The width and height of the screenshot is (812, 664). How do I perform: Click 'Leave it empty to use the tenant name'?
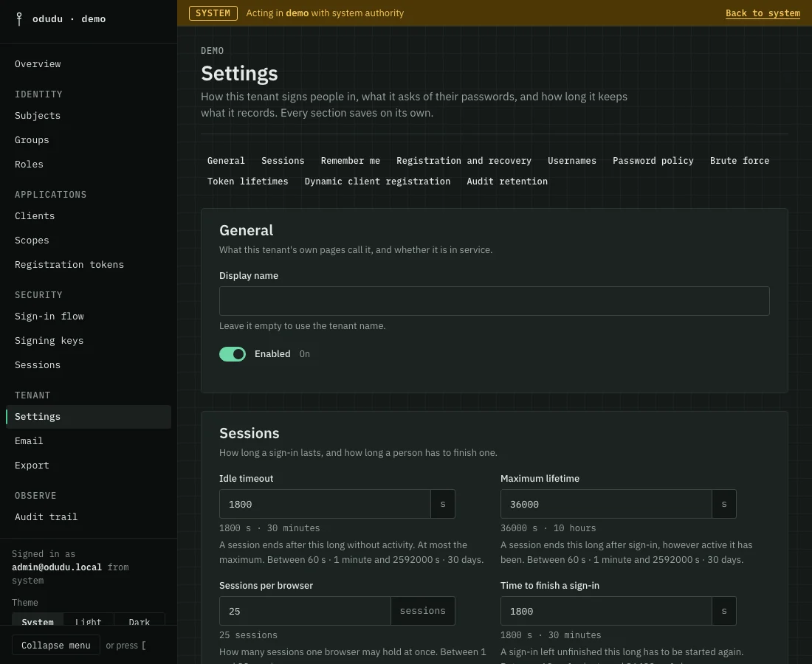click(x=303, y=326)
